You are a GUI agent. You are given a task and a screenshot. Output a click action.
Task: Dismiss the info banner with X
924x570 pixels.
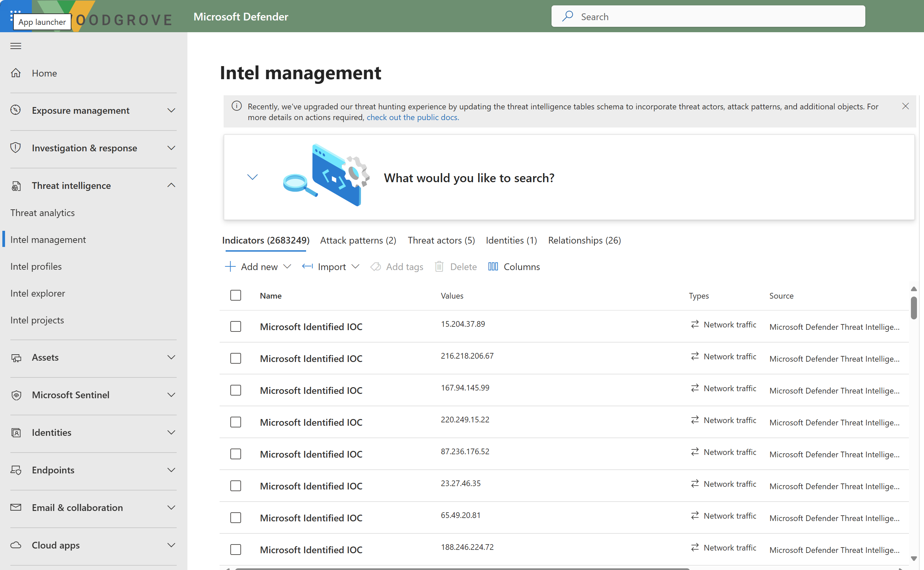click(905, 106)
